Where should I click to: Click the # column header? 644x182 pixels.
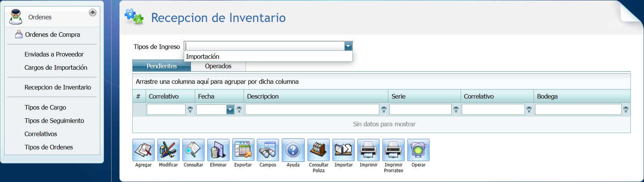tap(139, 96)
